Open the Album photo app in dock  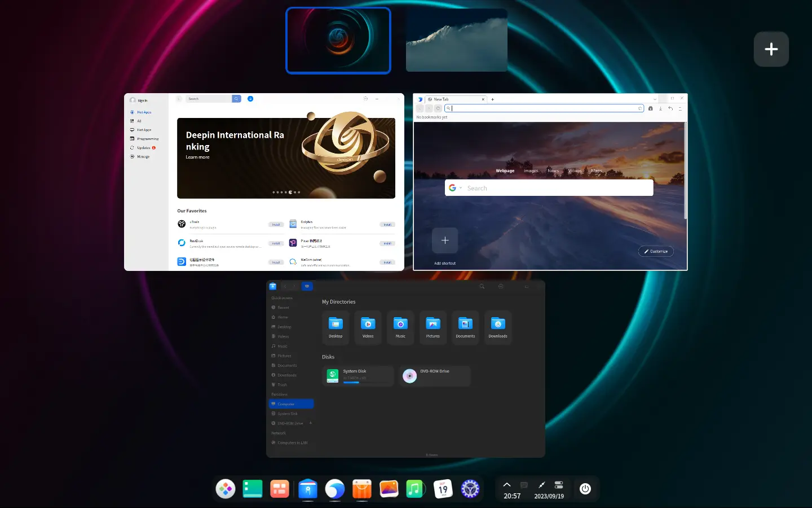click(389, 489)
